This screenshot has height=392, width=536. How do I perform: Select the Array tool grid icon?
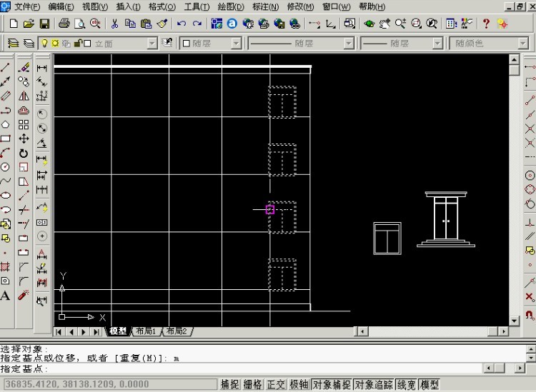24,125
